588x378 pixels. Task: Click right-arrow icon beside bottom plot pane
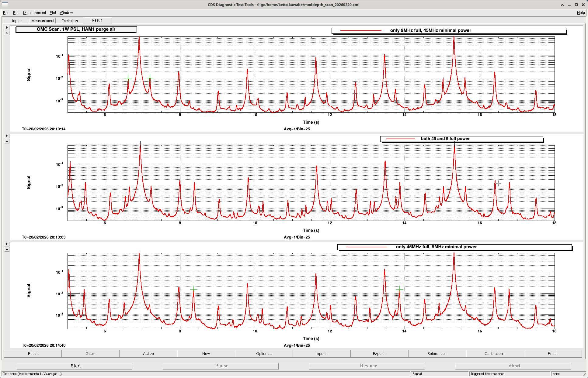point(7,244)
